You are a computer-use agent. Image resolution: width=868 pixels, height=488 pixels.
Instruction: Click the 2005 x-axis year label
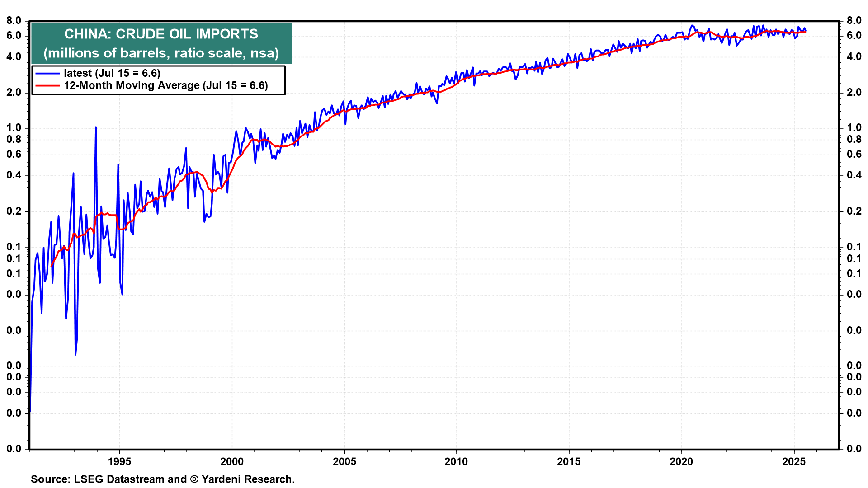(344, 461)
